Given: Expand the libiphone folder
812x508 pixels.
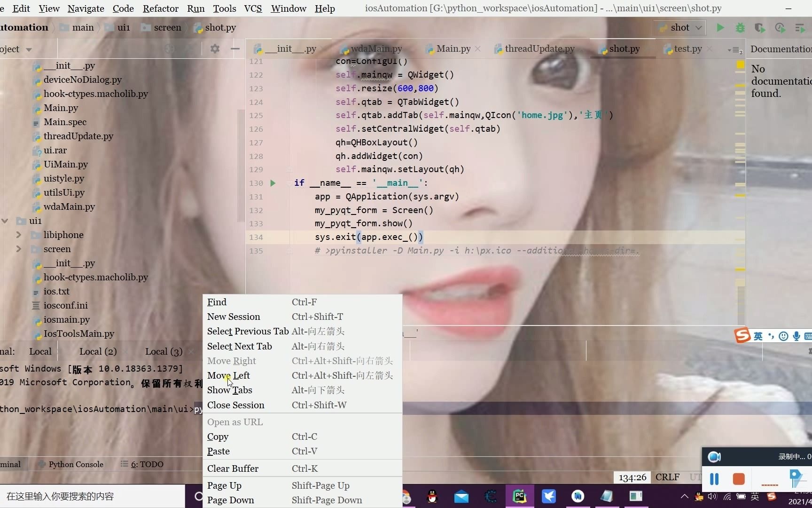Looking at the screenshot, I should [19, 235].
